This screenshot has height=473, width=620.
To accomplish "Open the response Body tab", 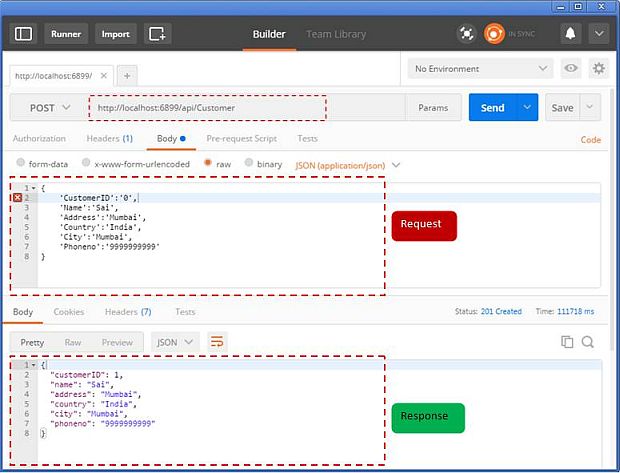I will [23, 312].
